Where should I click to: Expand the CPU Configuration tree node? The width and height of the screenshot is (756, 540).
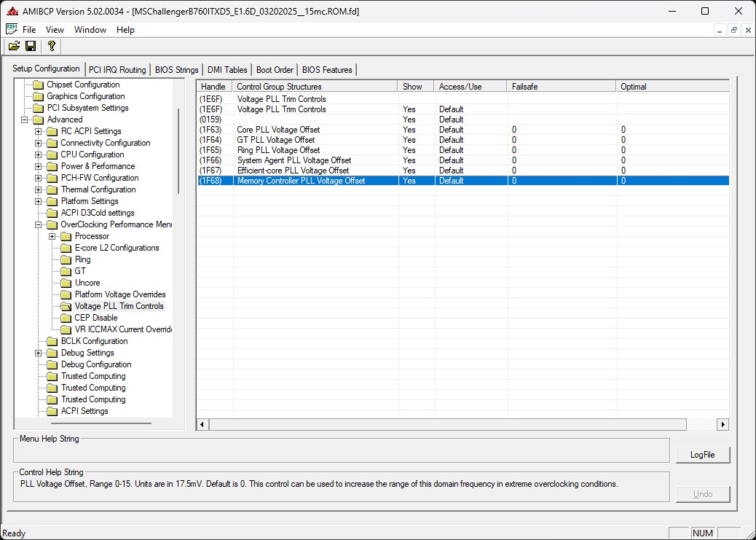tap(39, 154)
